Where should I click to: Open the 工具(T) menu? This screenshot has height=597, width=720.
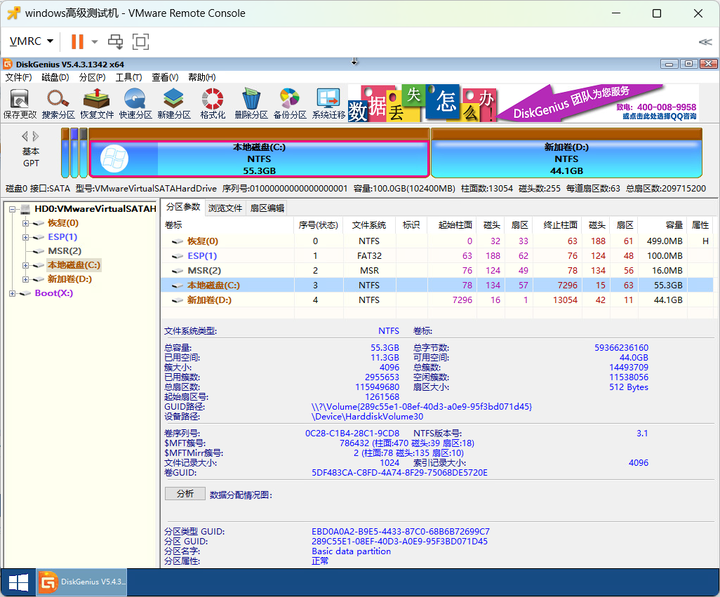coord(129,77)
